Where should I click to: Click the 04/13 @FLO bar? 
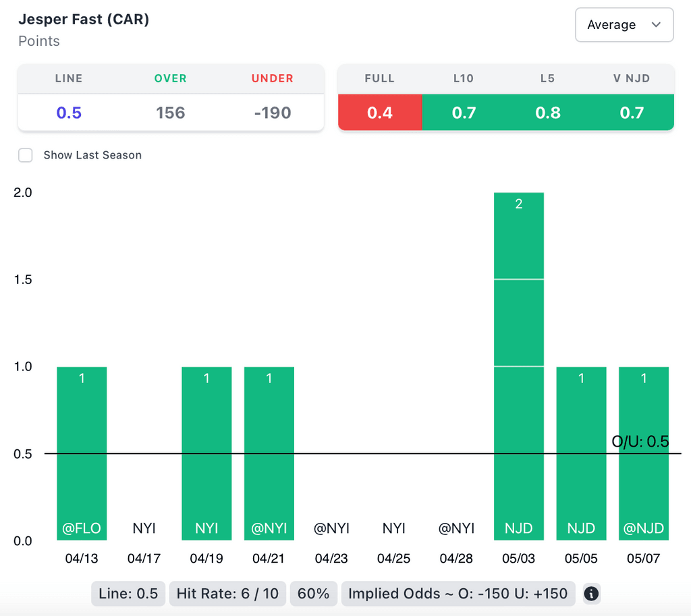(82, 453)
